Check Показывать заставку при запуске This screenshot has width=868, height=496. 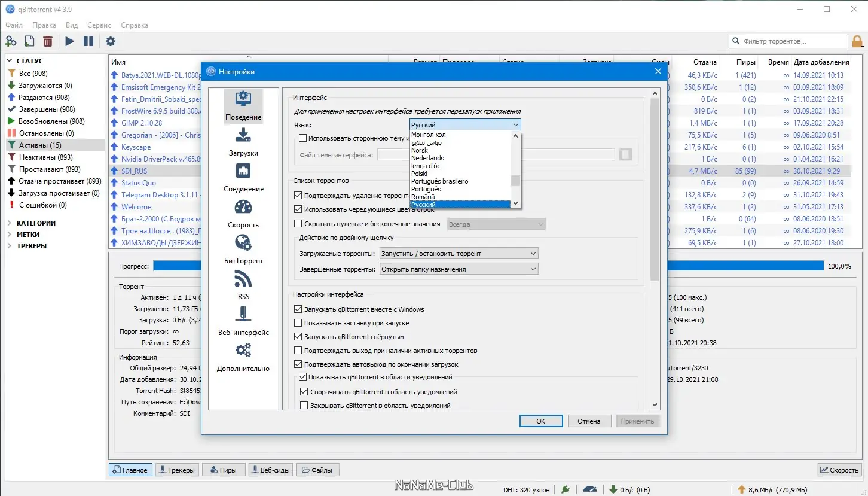(x=298, y=323)
